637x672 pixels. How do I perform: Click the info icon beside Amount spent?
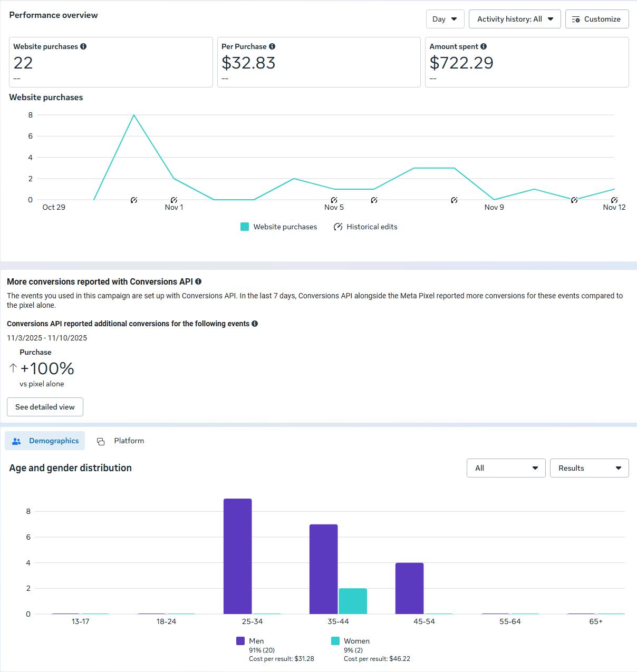point(484,46)
